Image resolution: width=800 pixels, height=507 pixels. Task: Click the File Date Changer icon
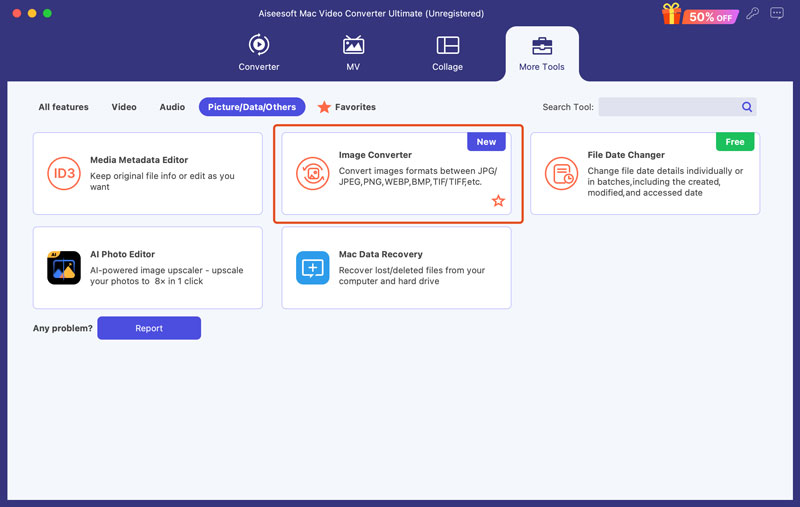[561, 173]
